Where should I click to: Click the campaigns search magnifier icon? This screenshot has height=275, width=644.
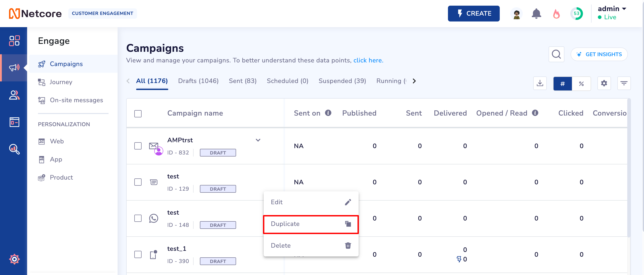tap(556, 54)
